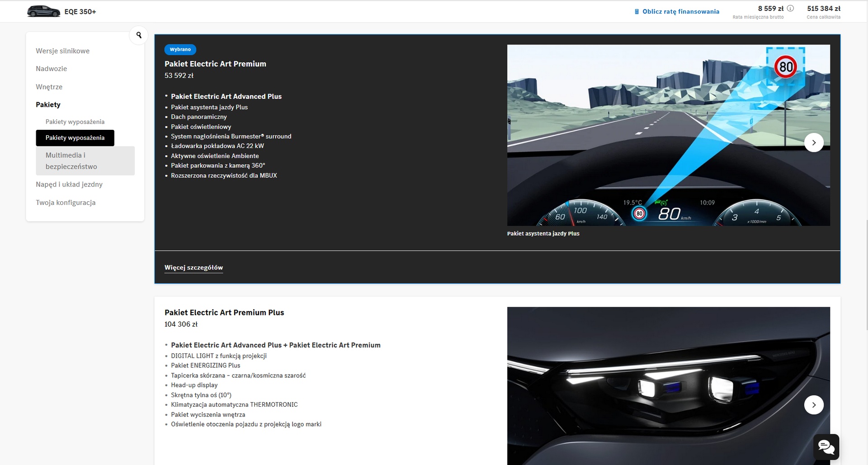
Task: Click calculator icon beside Oblicz ratę finansowania
Action: coord(637,12)
